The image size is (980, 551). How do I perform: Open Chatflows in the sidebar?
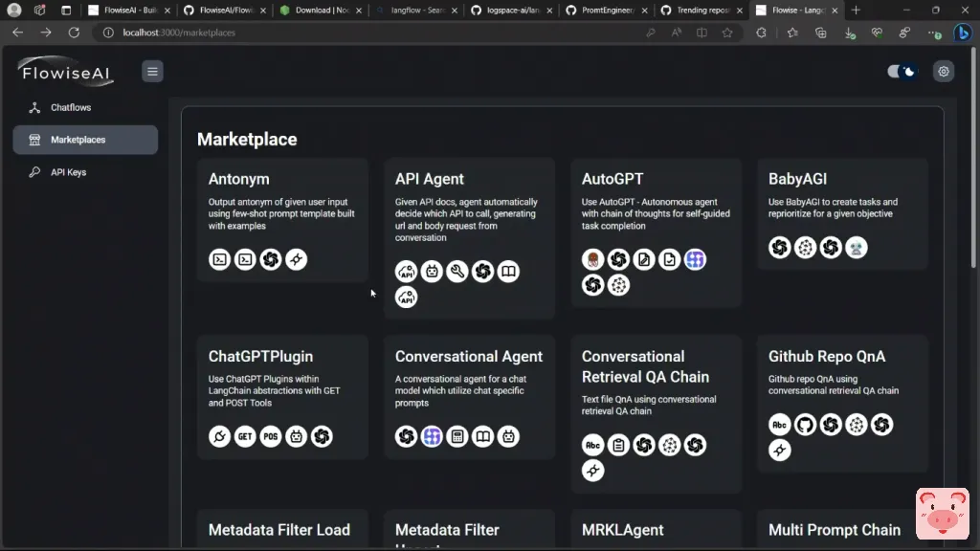[71, 107]
